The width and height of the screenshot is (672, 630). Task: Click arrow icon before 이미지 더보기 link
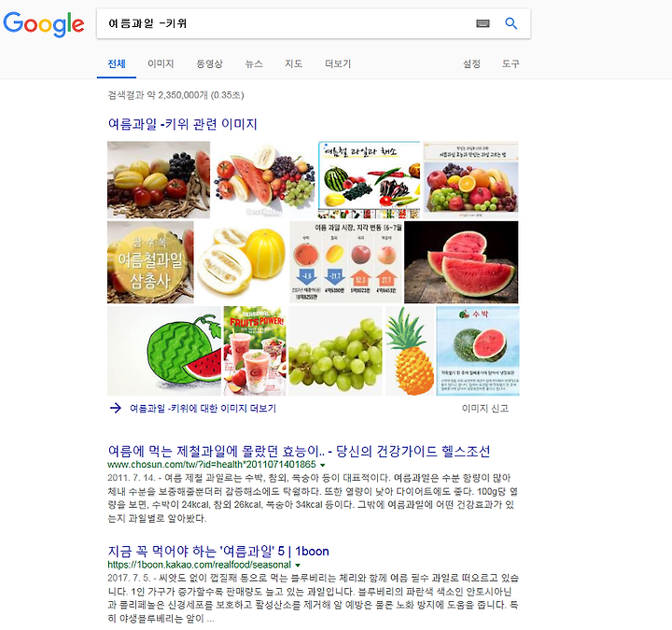click(116, 408)
